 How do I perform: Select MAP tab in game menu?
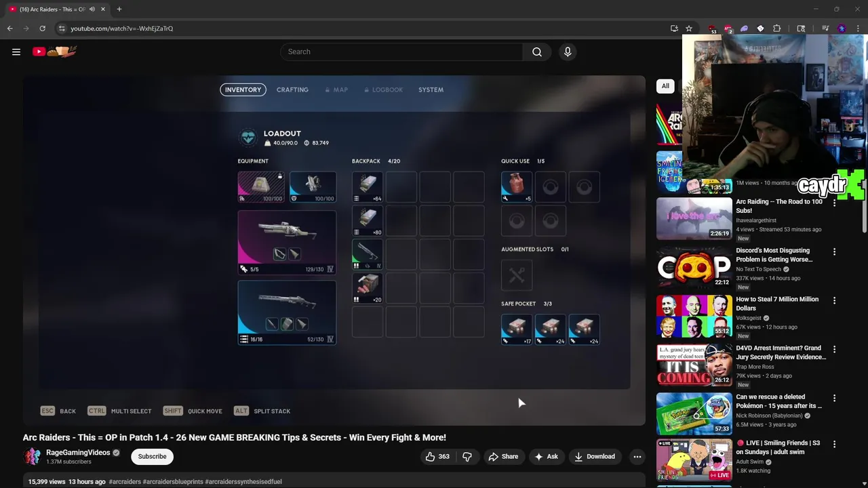[336, 89]
